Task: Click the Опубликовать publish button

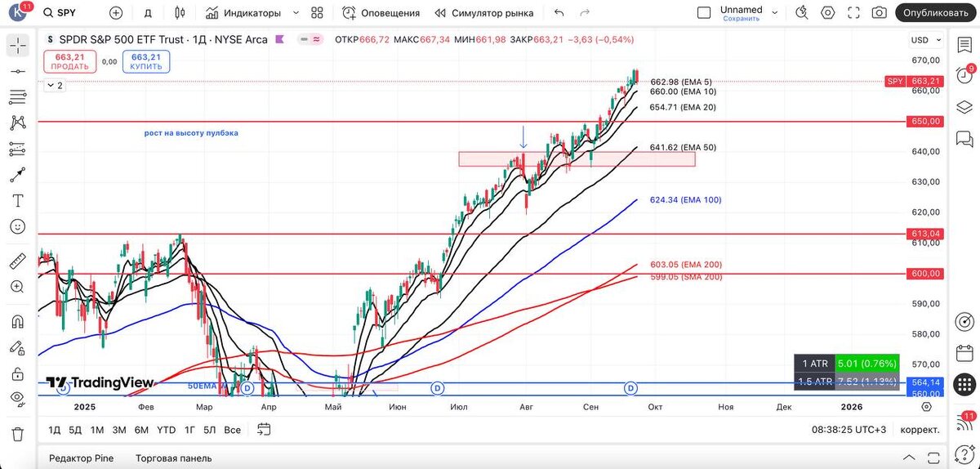Action: (935, 13)
